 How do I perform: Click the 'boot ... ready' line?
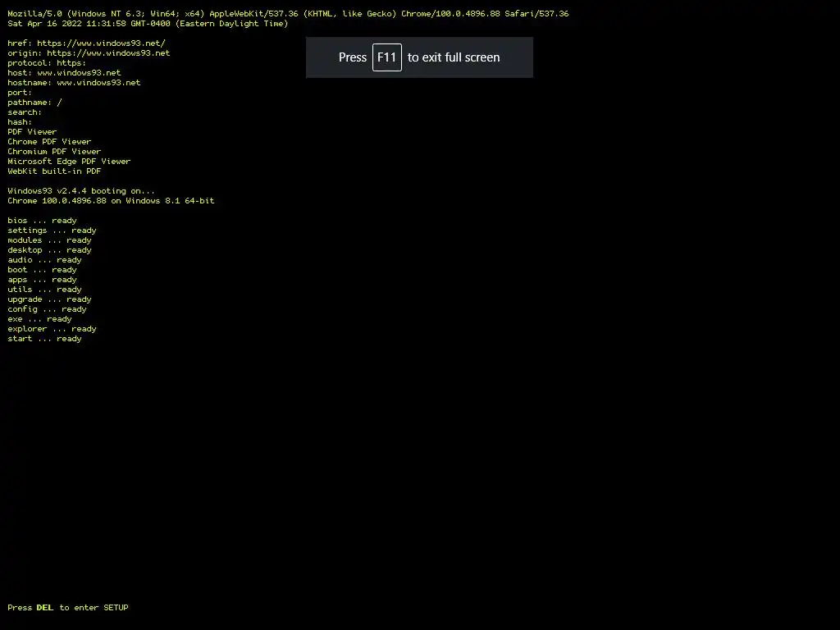click(x=42, y=270)
